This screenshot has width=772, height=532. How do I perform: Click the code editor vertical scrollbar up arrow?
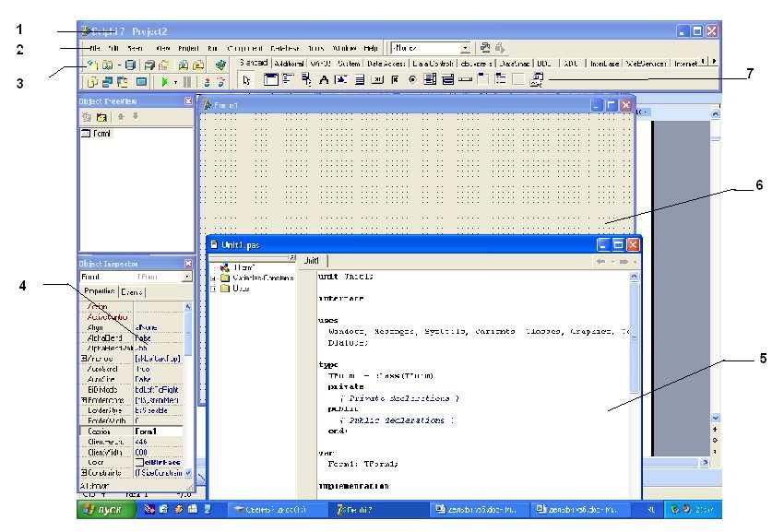click(x=634, y=277)
